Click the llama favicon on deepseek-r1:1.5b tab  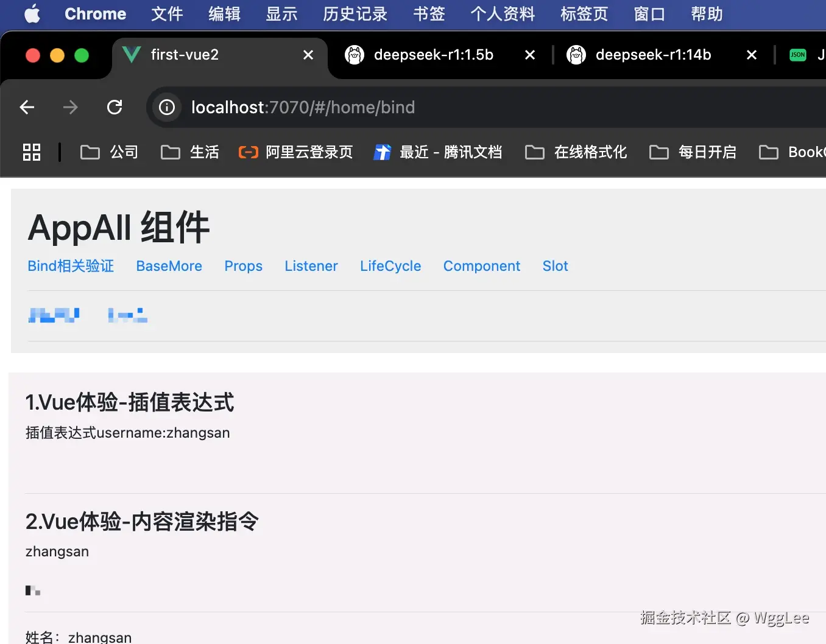click(355, 55)
